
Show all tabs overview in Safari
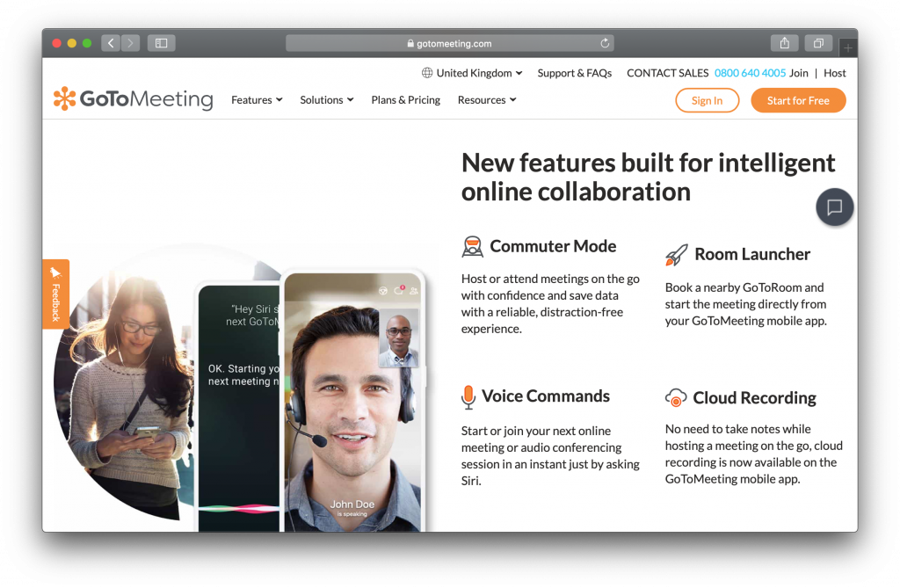[x=818, y=43]
